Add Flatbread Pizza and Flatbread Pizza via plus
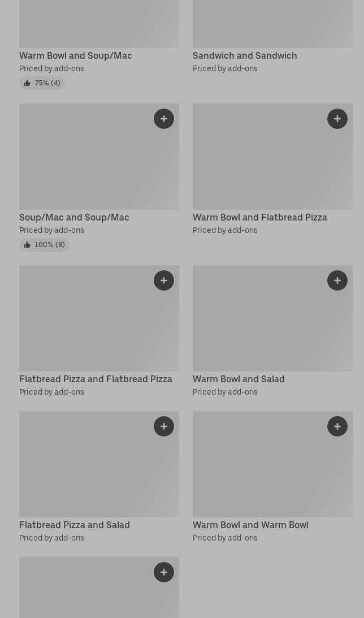Screen dimensions: 364x618 click(x=164, y=280)
